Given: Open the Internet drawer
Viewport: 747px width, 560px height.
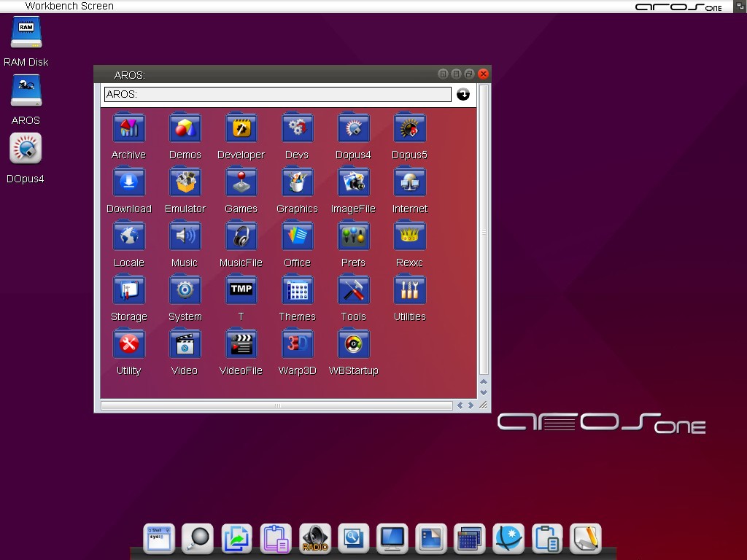Looking at the screenshot, I should (409, 182).
